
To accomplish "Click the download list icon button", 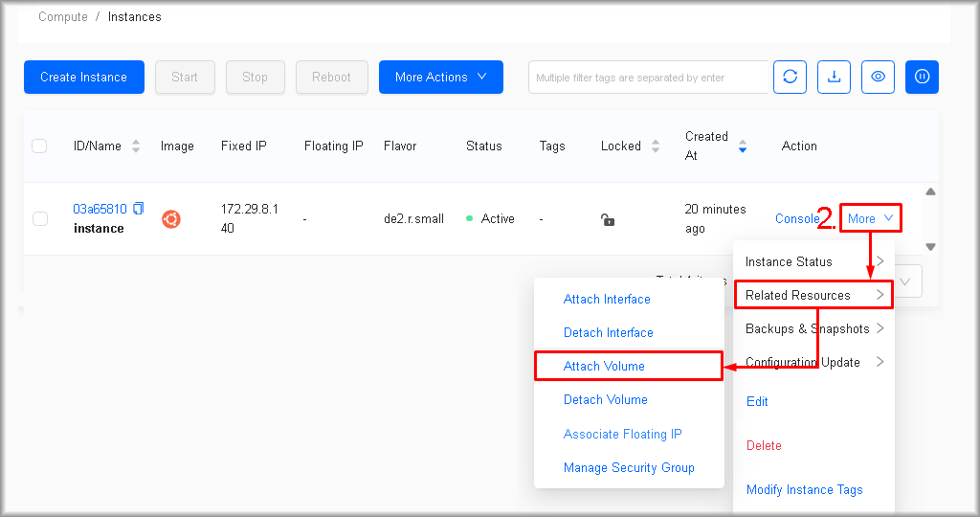I will (834, 78).
